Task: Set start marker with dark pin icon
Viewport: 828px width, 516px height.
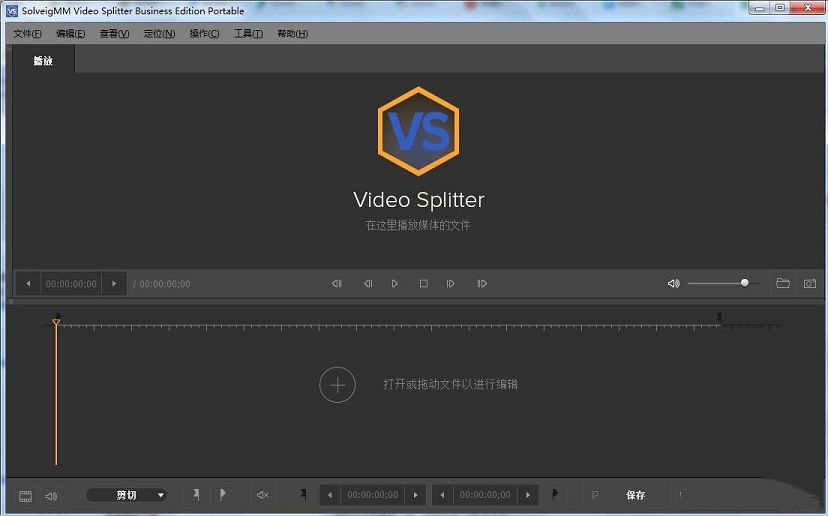Action: 304,494
